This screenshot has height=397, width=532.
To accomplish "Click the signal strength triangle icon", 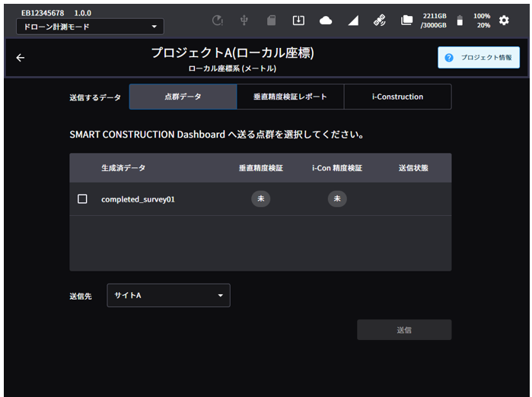I will pos(353,21).
